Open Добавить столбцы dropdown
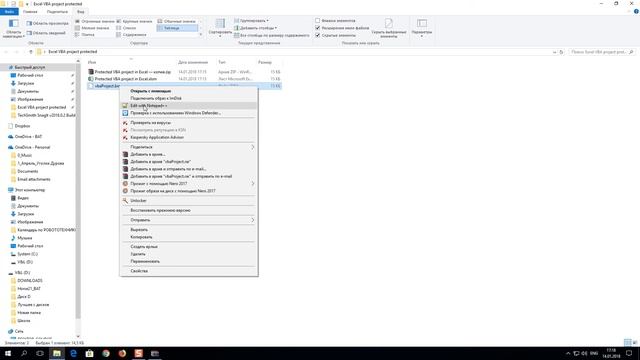640x360 pixels. click(255, 28)
